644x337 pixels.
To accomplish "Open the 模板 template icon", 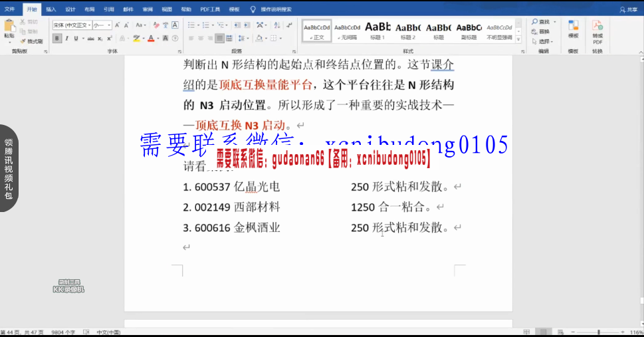I will (574, 29).
